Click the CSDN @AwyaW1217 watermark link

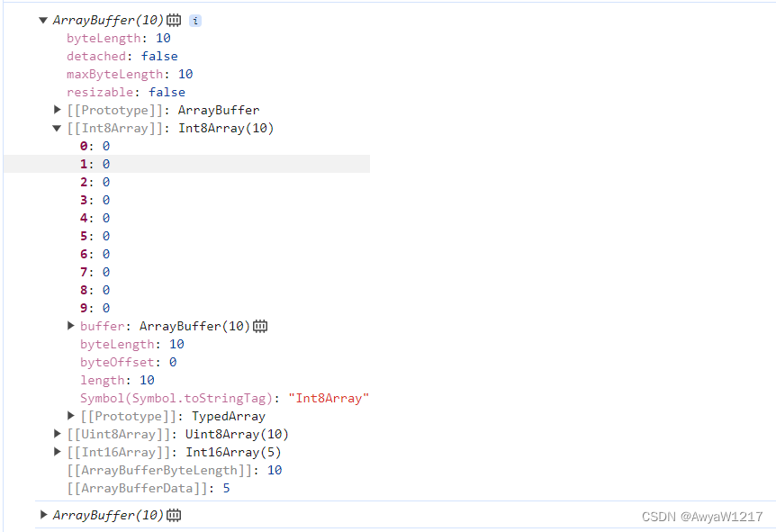click(702, 517)
